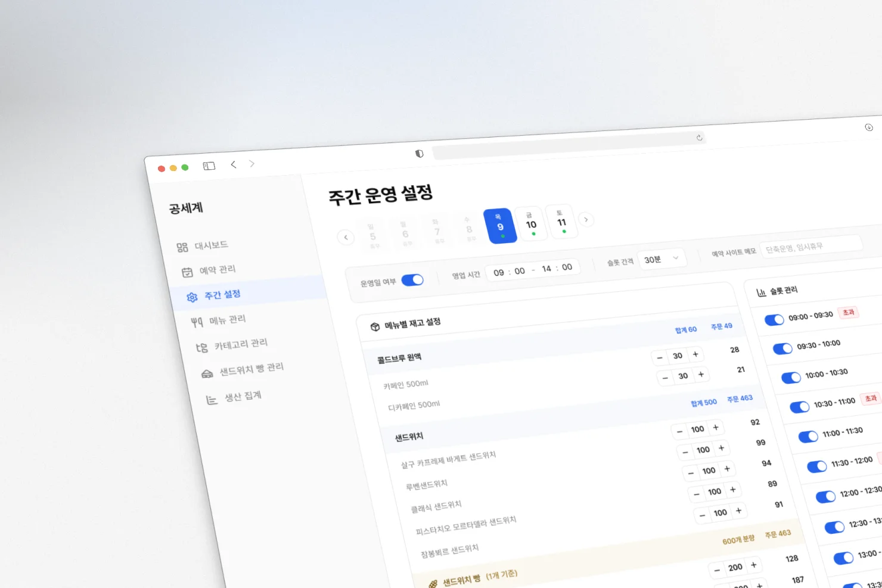Click the closing hour field 14
This screenshot has height=588, width=882.
[546, 269]
